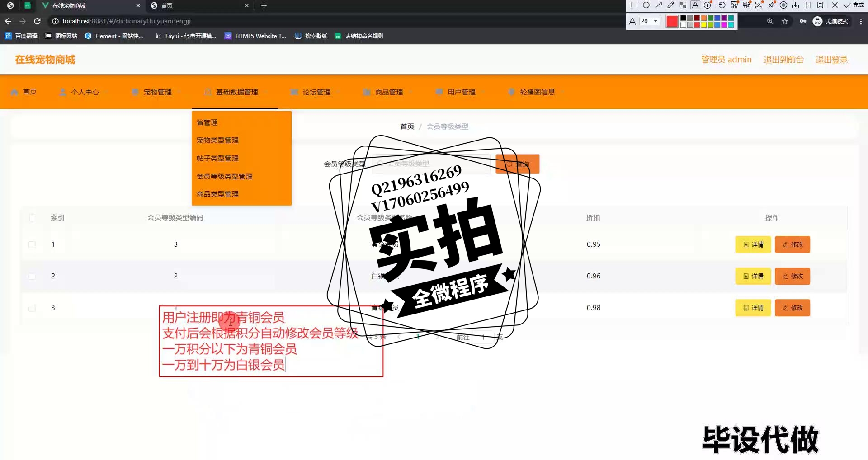Click the bookmark icon in screenshot toolbar

click(x=820, y=5)
